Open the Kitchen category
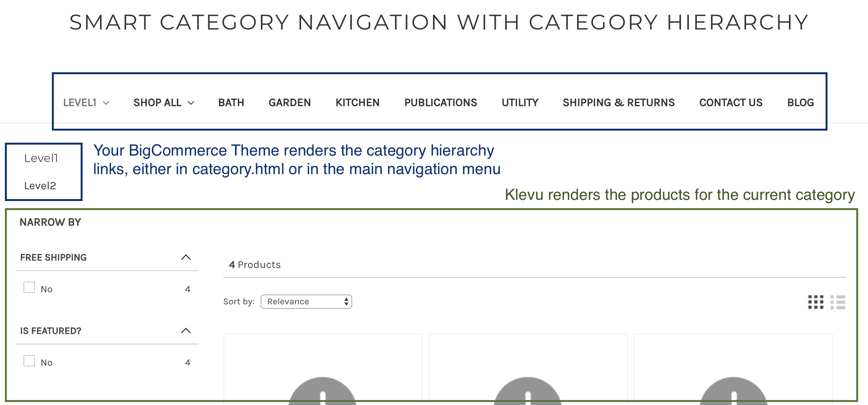The height and width of the screenshot is (405, 868). (x=358, y=103)
